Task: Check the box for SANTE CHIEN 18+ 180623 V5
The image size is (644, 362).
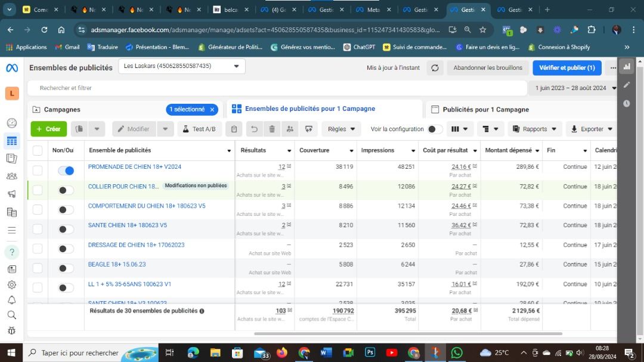Action: [x=38, y=229]
